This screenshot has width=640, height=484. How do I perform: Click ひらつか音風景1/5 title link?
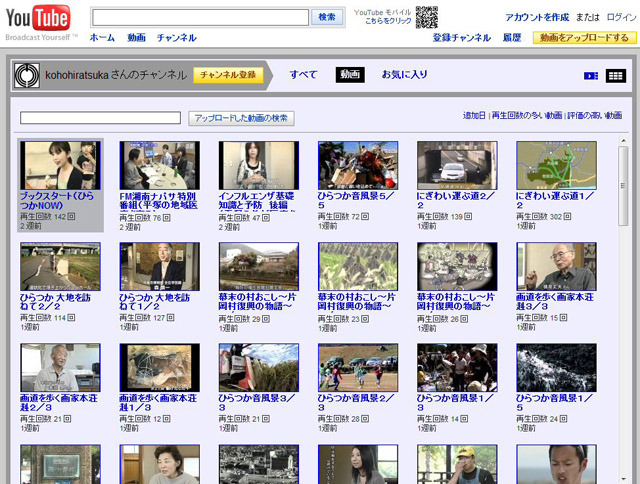click(x=554, y=402)
